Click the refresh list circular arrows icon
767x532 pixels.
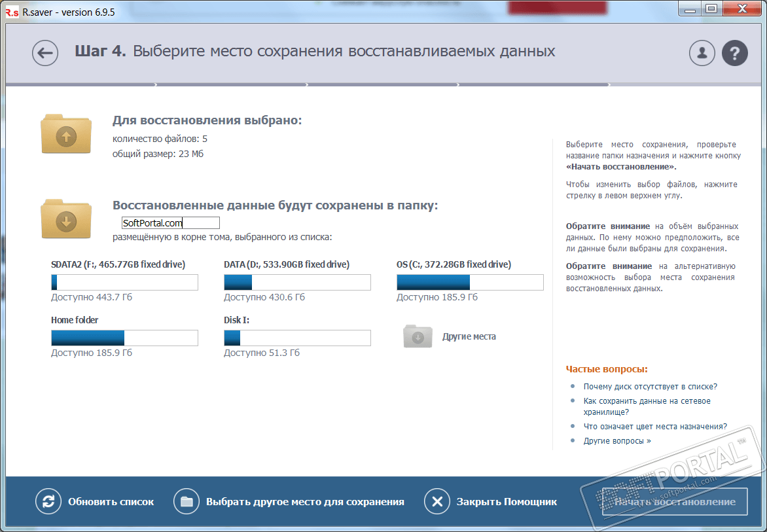pyautogui.click(x=48, y=501)
